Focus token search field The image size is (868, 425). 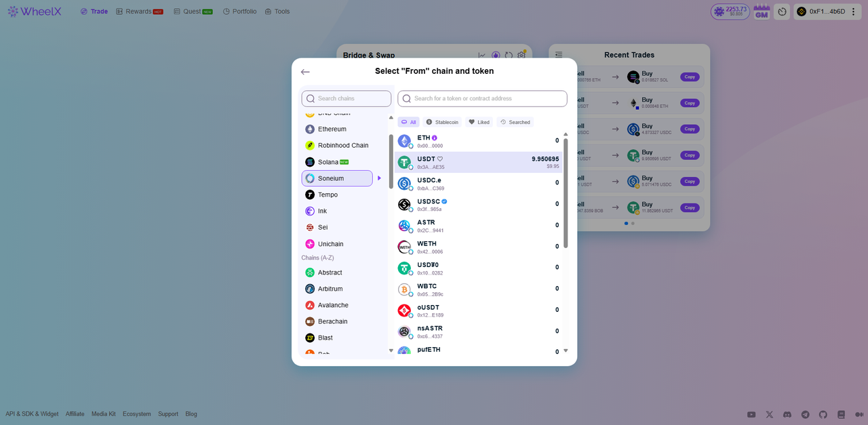482,98
